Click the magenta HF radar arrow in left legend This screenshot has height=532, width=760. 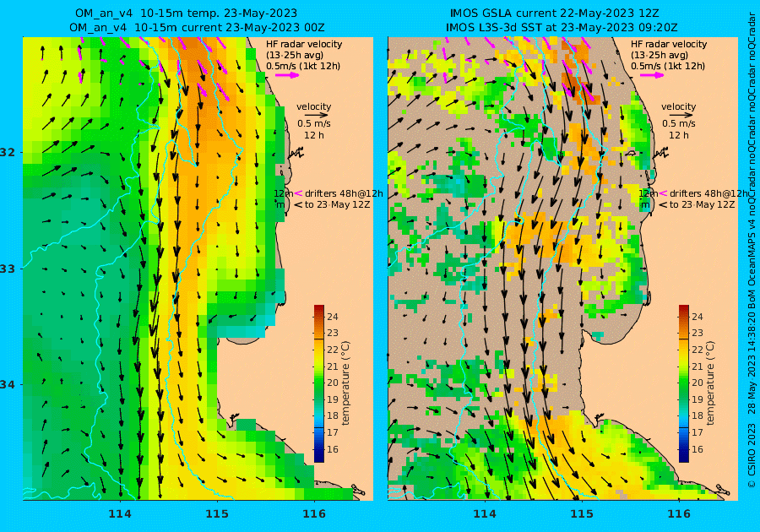[287, 75]
